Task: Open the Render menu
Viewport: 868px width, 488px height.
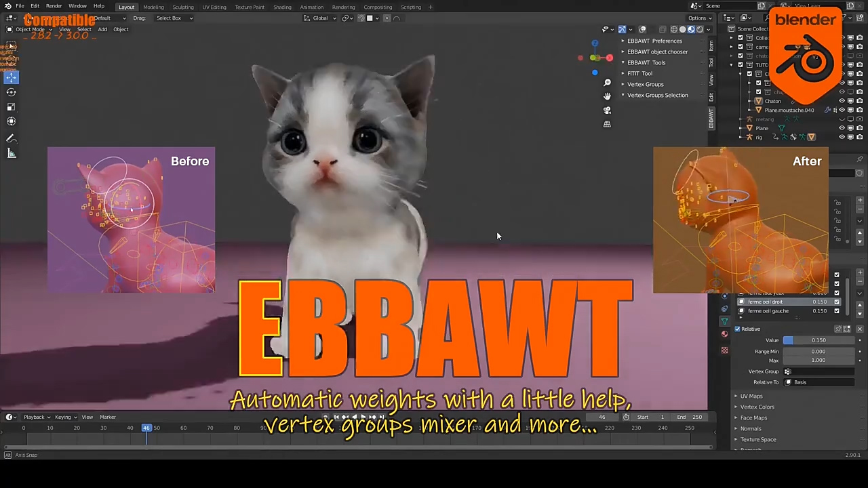Action: [54, 6]
